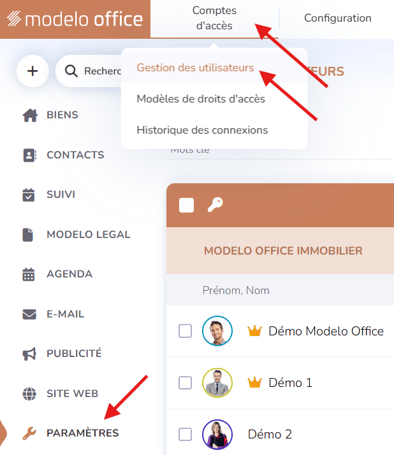Click the crown icon beside Démo Modelo Office
This screenshot has height=455, width=394.
[x=254, y=331]
